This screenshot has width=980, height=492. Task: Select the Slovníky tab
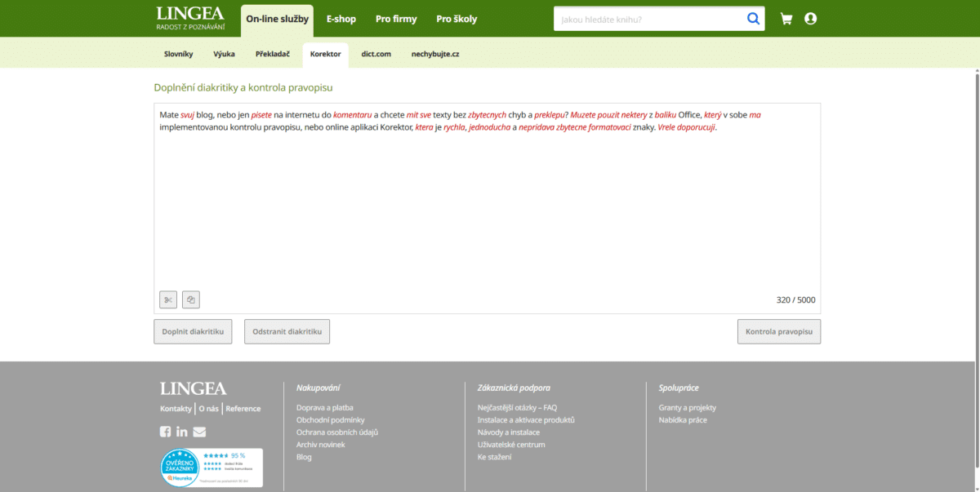coord(178,54)
